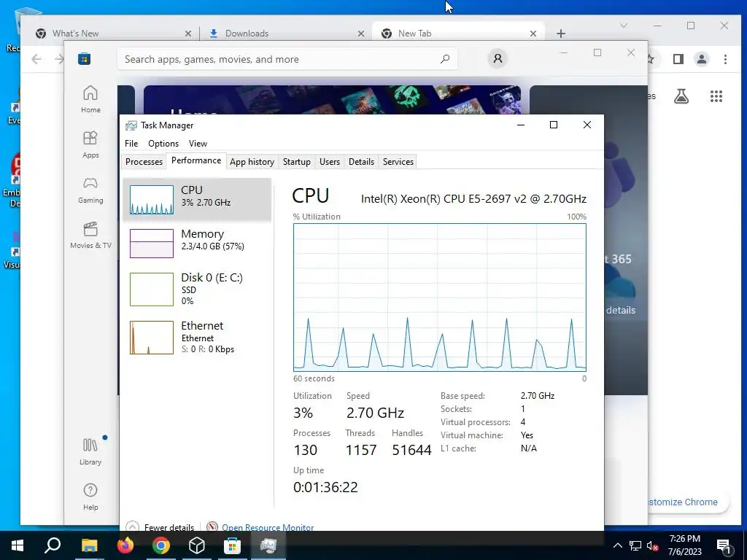This screenshot has width=747, height=560.
Task: Open the Google apps grid icon
Action: [716, 96]
